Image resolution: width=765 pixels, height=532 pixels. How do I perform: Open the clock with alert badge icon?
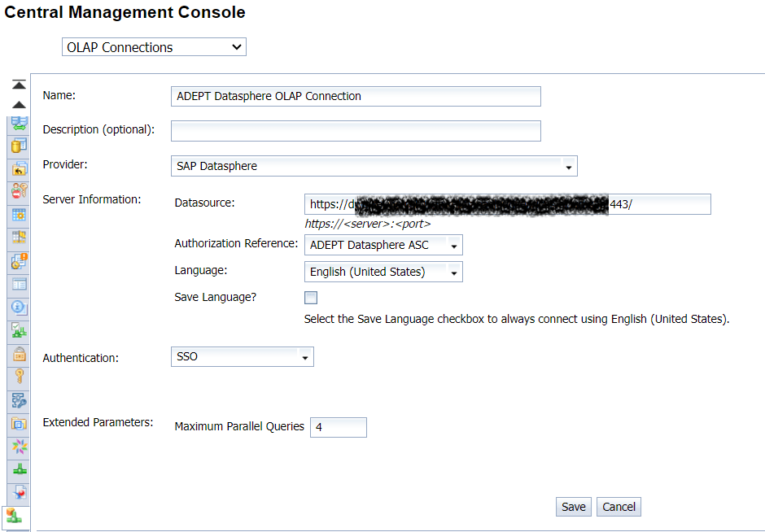[x=19, y=261]
